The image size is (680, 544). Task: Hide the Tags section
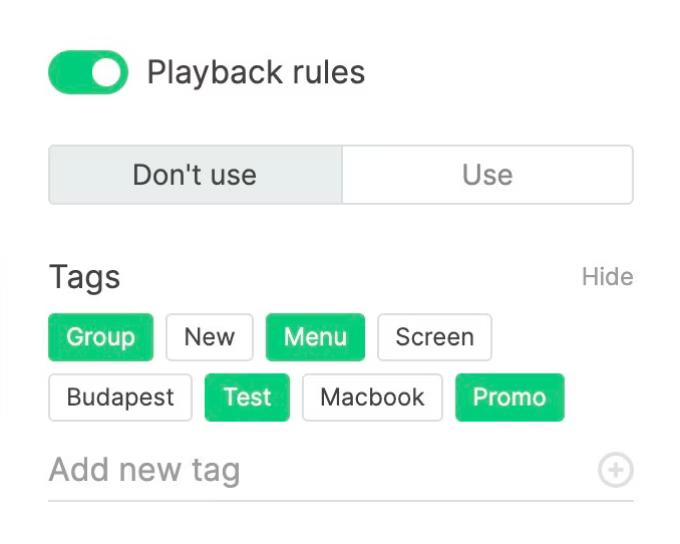(607, 277)
